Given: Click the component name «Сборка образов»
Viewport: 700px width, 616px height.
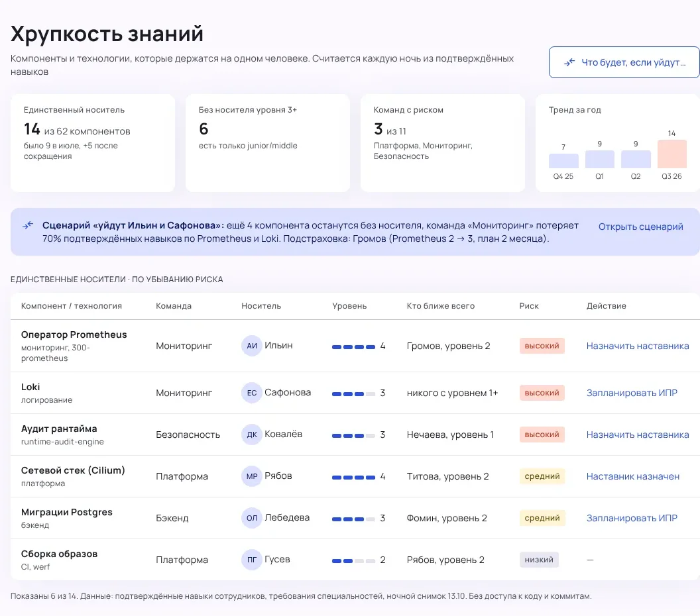Looking at the screenshot, I should pyautogui.click(x=60, y=554).
